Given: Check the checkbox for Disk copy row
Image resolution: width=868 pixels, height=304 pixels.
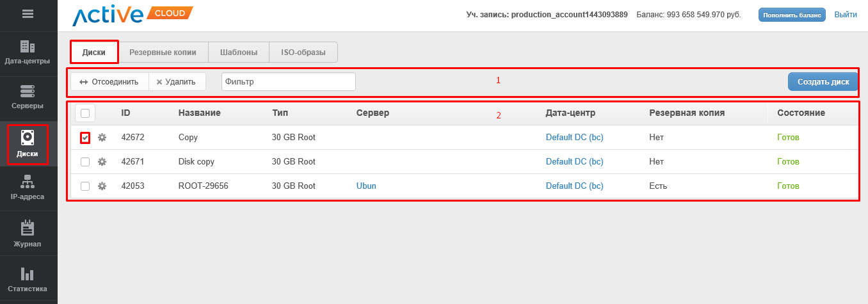Looking at the screenshot, I should pos(85,162).
